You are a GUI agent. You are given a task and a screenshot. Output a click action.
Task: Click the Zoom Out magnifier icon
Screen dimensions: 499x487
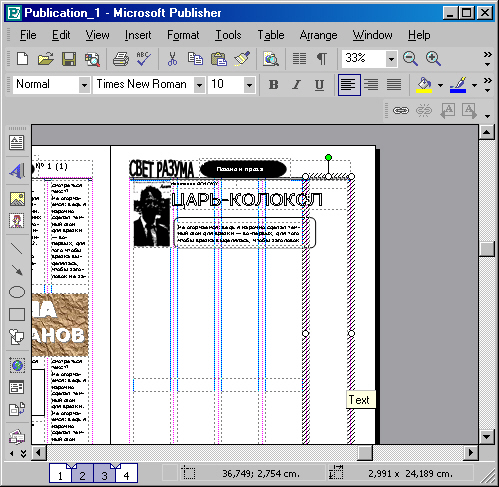point(410,59)
